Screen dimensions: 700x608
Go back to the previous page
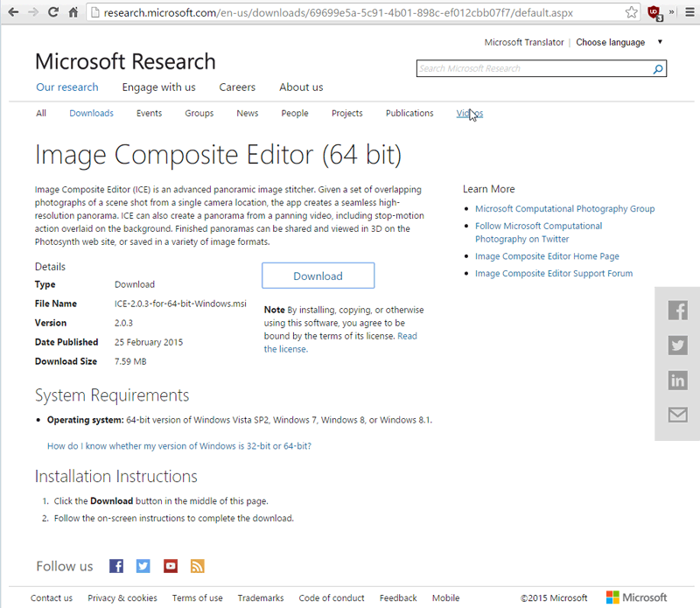click(x=13, y=12)
